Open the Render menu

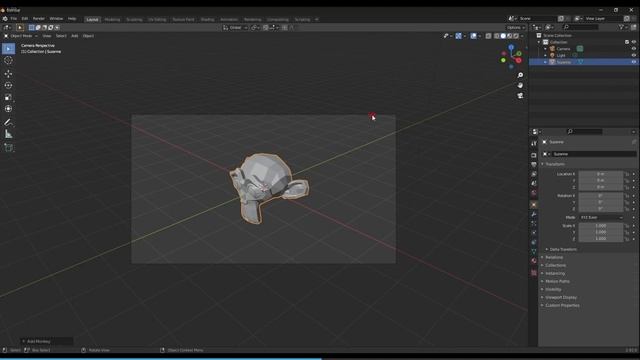(39, 19)
